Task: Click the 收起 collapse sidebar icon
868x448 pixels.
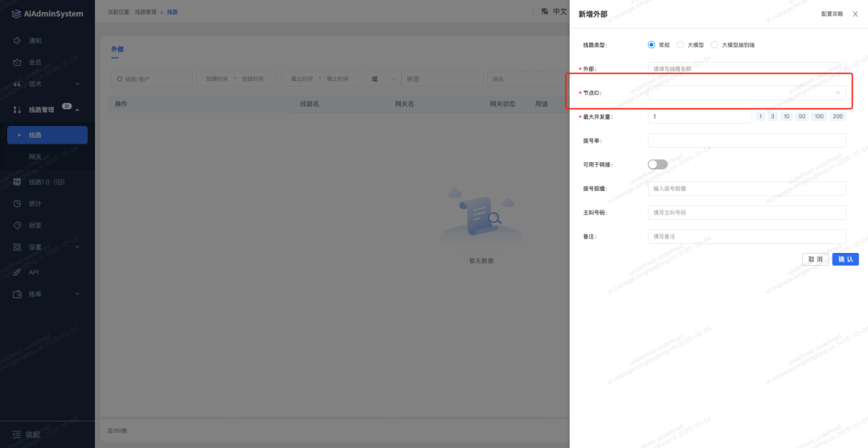Action: tap(15, 434)
